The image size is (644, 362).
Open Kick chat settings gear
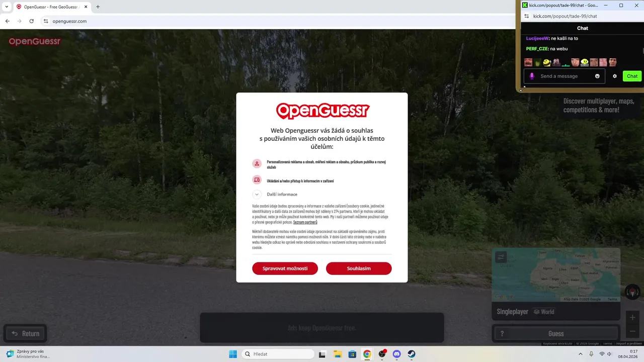tap(614, 76)
